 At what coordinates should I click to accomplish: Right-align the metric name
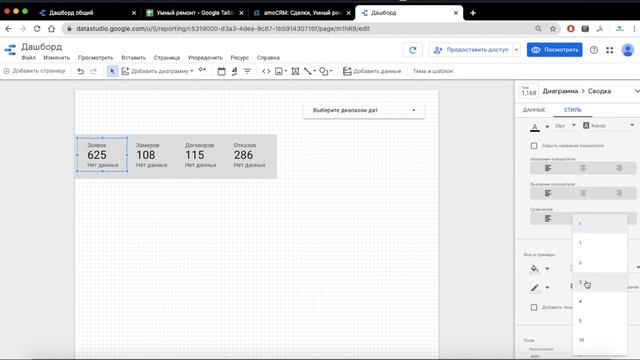619,168
